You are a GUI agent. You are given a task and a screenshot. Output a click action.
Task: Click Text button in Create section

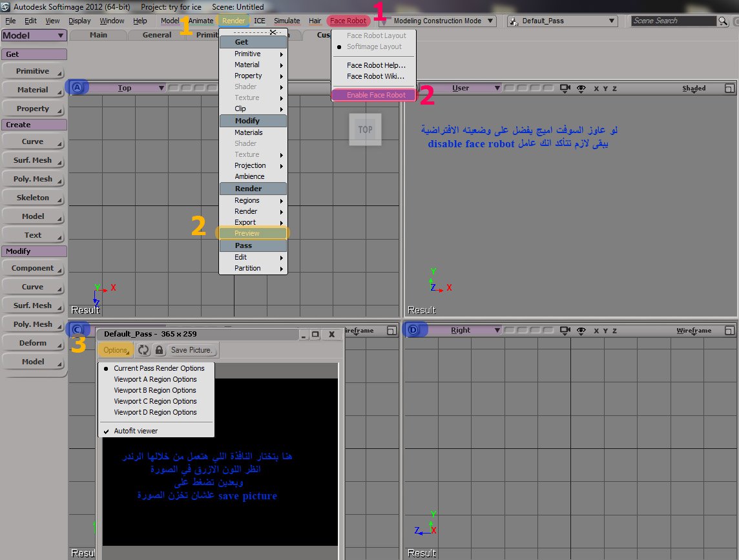[33, 234]
